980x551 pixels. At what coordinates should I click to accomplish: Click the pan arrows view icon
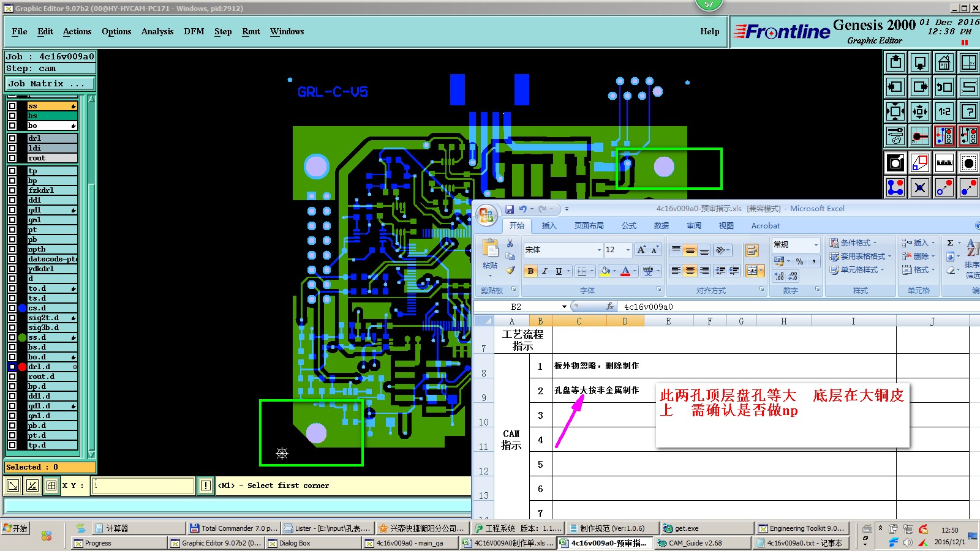tap(919, 111)
